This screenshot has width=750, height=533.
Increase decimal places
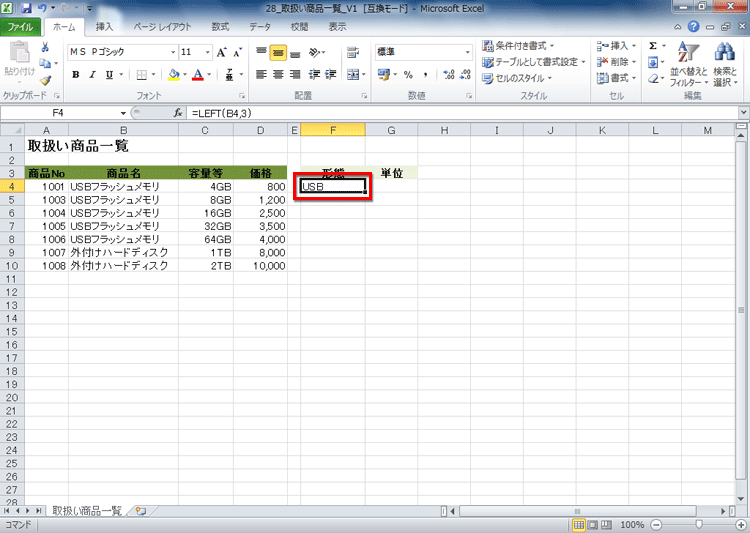click(449, 75)
